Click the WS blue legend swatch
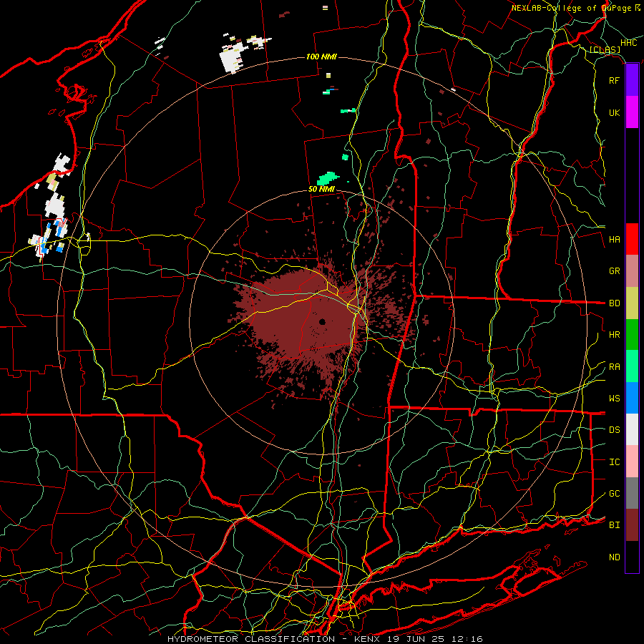 [x=632, y=398]
